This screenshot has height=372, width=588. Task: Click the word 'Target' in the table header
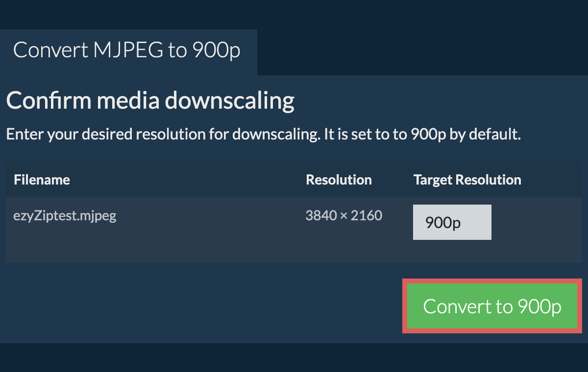coord(433,180)
